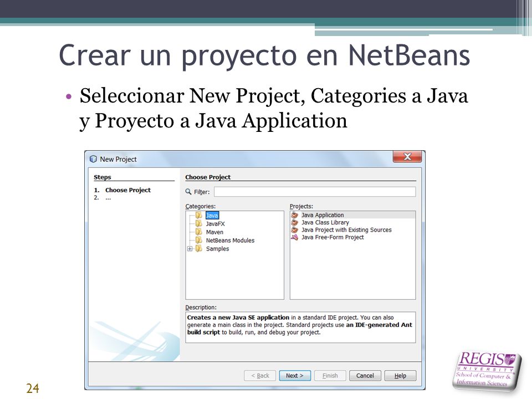
Task: Click the Help button
Action: 400,376
